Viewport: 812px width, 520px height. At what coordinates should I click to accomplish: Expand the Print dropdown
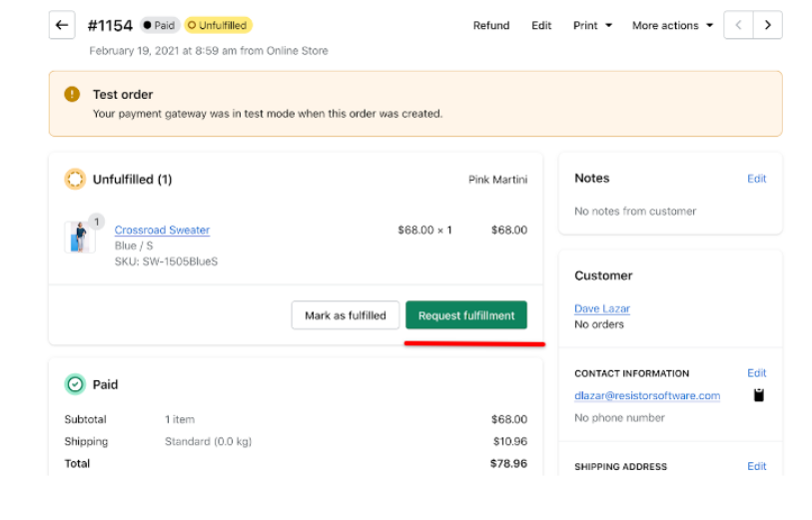(x=592, y=26)
